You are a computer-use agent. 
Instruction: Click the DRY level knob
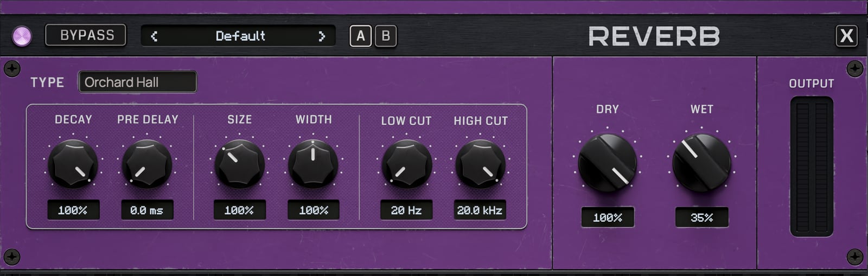[607, 163]
